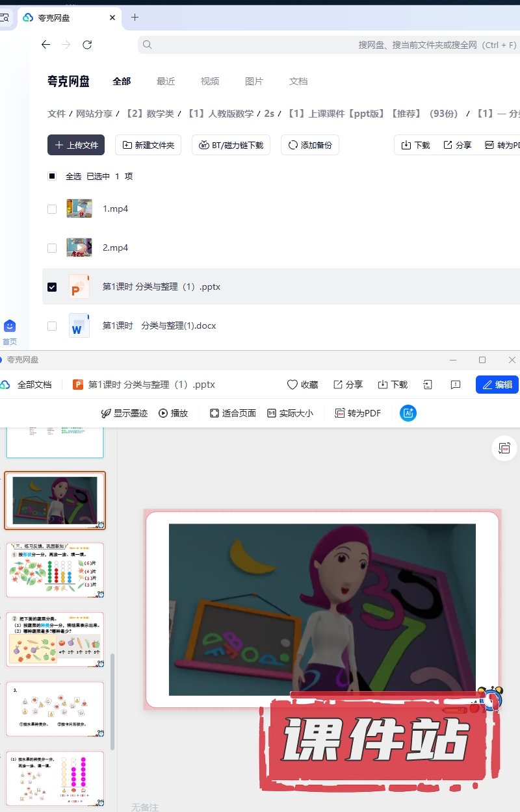The height and width of the screenshot is (812, 520).
Task: Uncheck 第1课时 分类与整理 pptx checkbox
Action: [x=52, y=286]
